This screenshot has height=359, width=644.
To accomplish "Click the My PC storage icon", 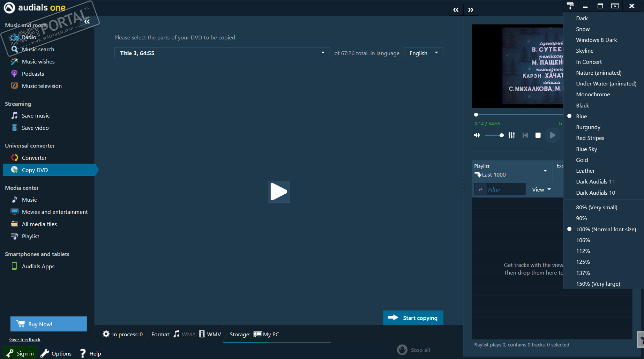I will pyautogui.click(x=257, y=334).
